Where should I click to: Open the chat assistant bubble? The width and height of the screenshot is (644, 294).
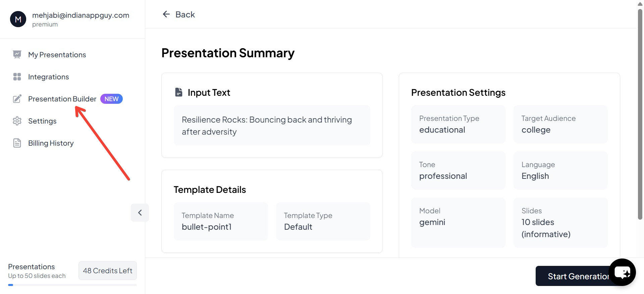tap(622, 272)
